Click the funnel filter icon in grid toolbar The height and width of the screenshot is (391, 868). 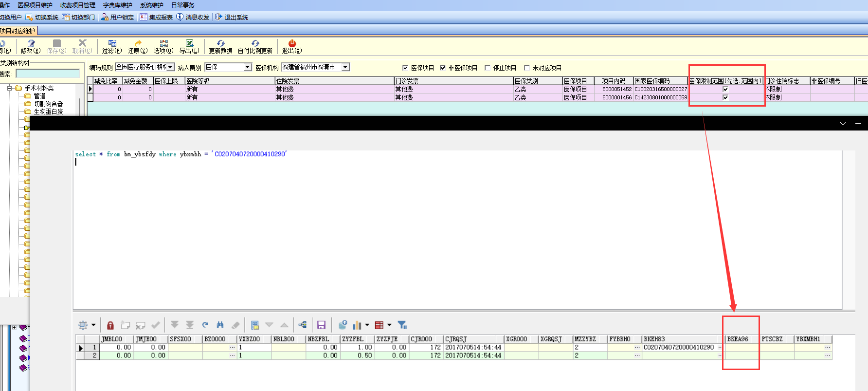click(402, 325)
